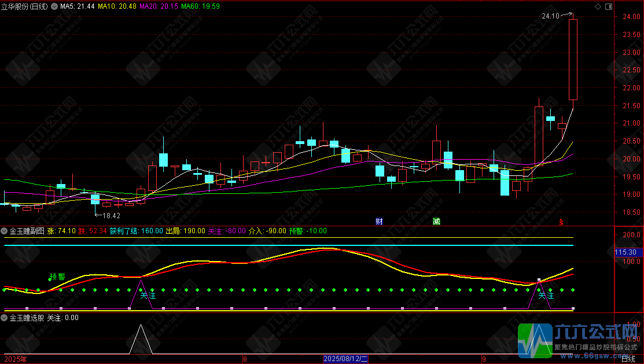Click the 获利了结: 160.00 value

click(137, 231)
